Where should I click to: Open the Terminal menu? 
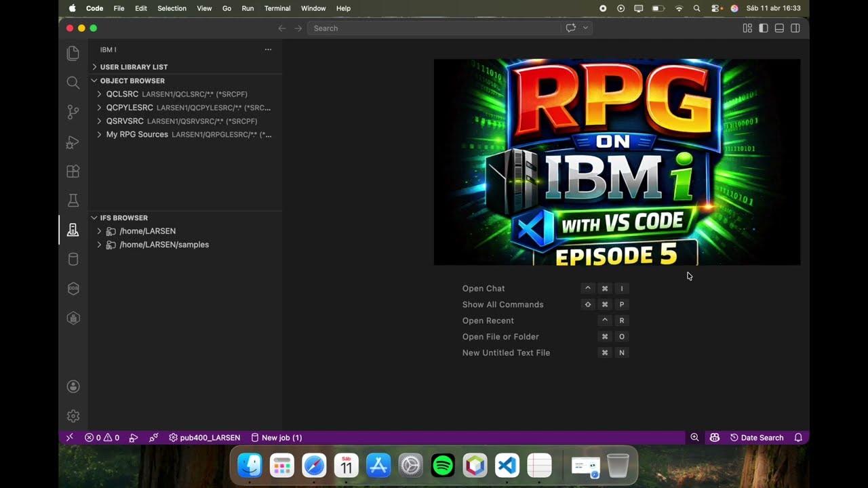click(277, 8)
